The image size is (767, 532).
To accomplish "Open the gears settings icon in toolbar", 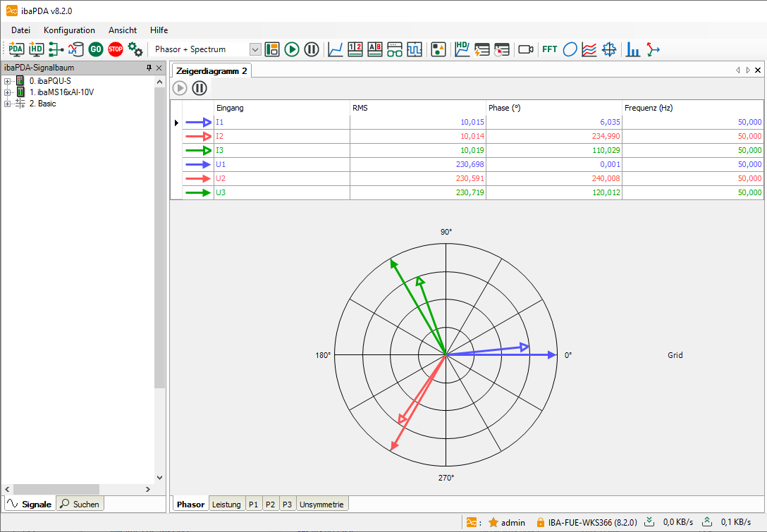I will click(135, 49).
